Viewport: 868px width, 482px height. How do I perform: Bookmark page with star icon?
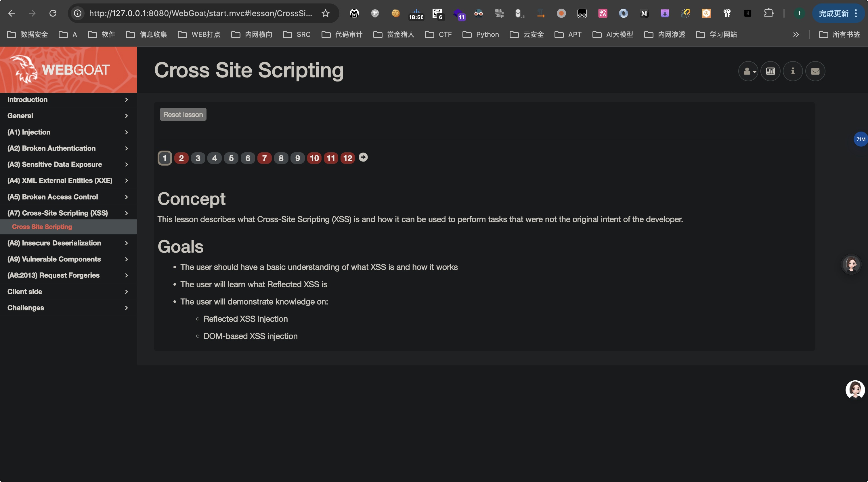click(325, 14)
